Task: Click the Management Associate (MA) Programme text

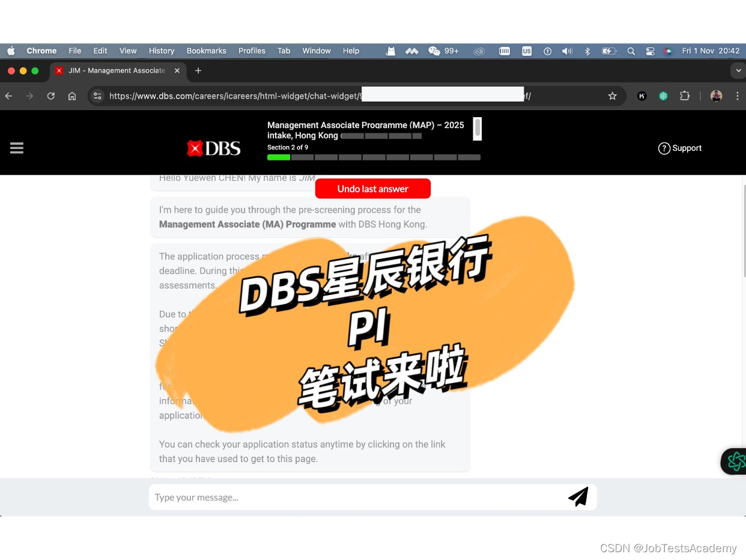Action: coord(247,224)
